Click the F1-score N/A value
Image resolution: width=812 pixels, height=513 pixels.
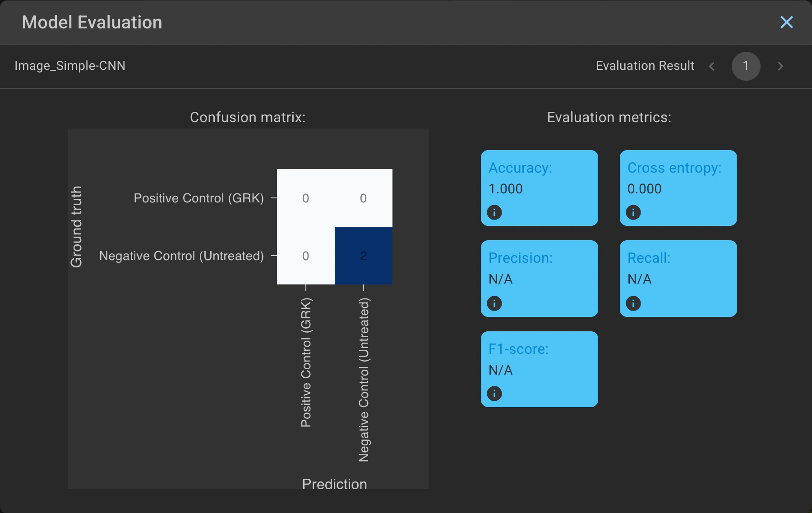point(501,370)
